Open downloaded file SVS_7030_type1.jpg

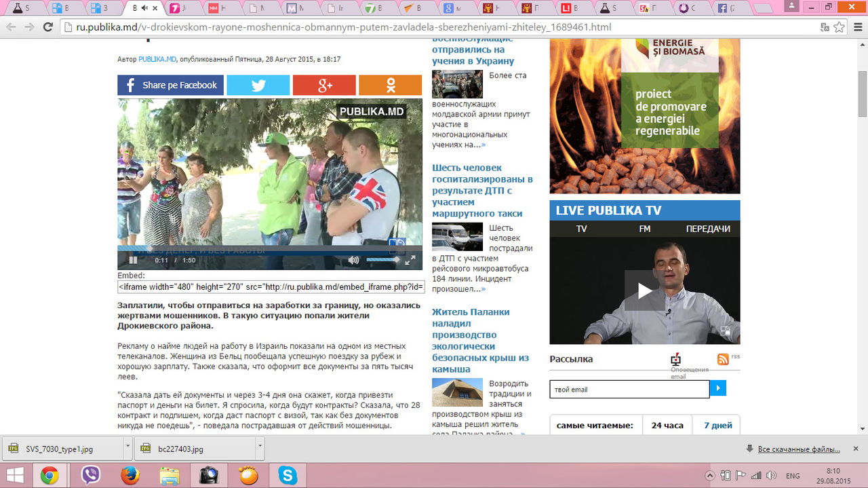click(x=62, y=449)
